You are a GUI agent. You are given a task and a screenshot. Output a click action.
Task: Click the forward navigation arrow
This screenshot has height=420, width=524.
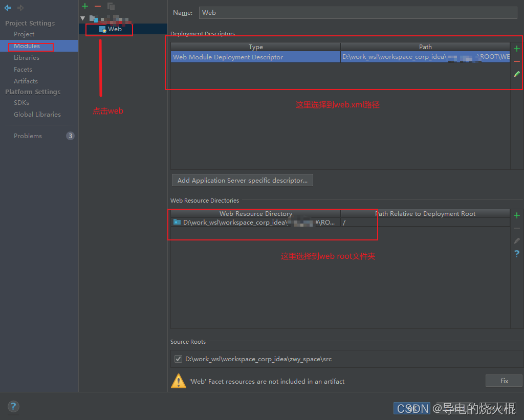20,8
